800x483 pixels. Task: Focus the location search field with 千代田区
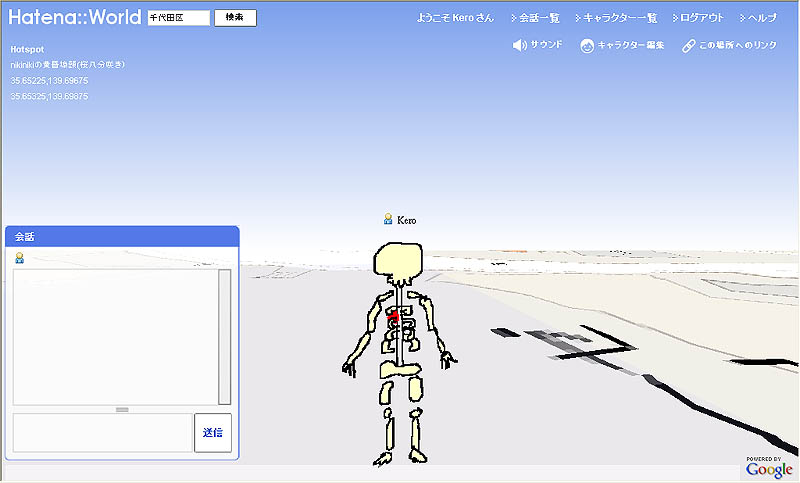(x=179, y=18)
